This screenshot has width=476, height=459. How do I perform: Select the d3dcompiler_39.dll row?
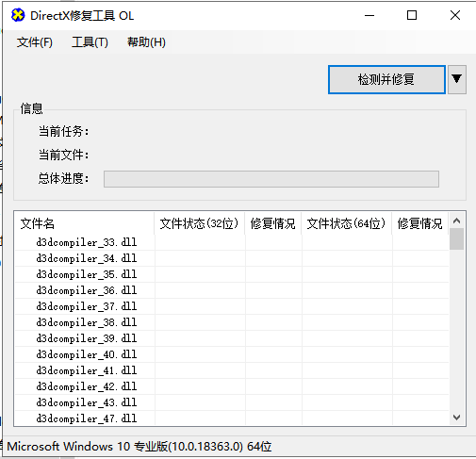232,338
